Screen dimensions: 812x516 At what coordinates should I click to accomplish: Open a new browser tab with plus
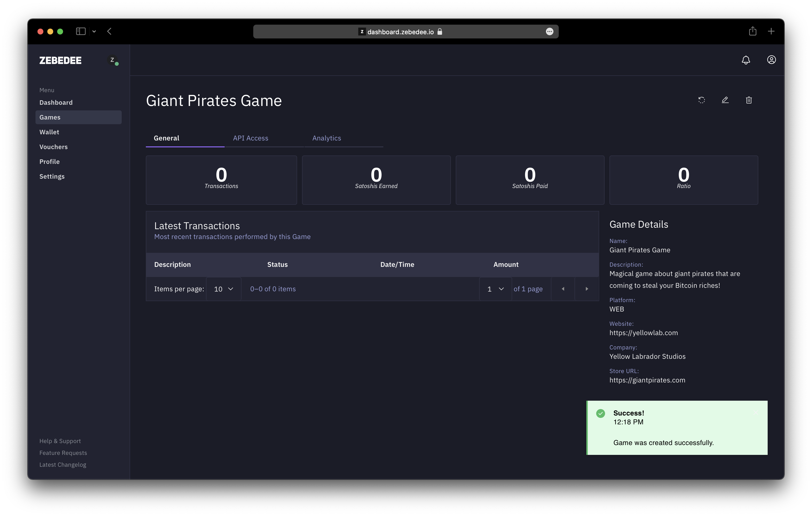pyautogui.click(x=771, y=31)
